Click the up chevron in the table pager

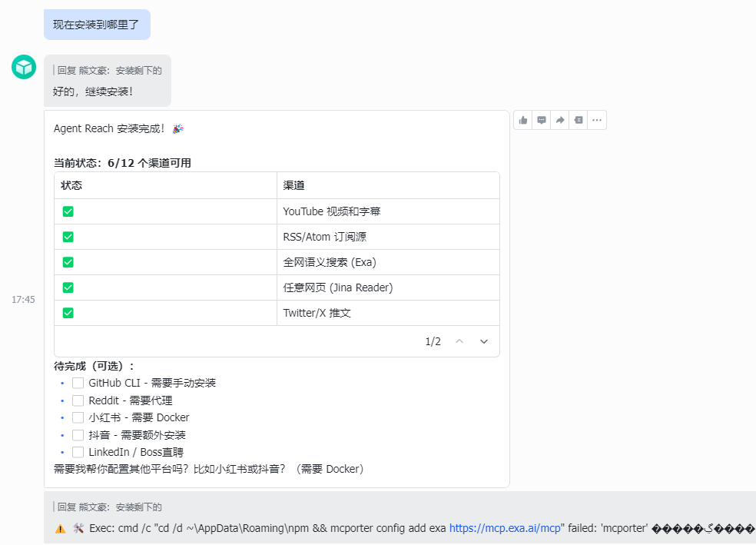[461, 341]
